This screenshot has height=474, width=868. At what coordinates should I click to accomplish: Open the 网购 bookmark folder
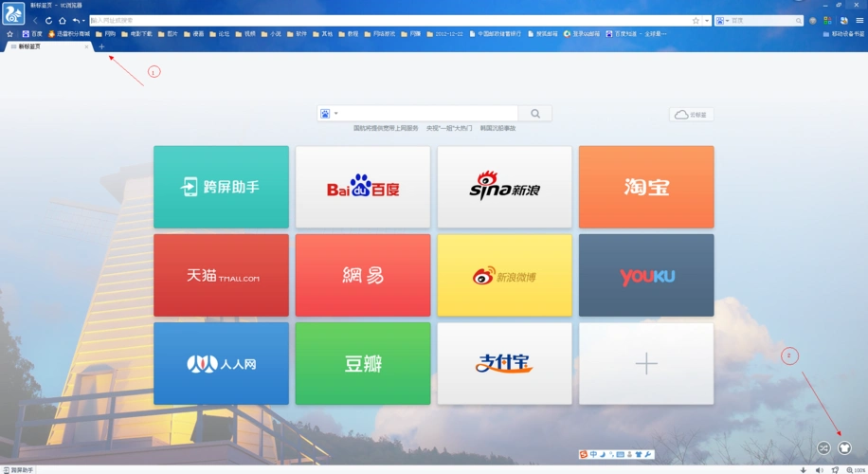[106, 34]
